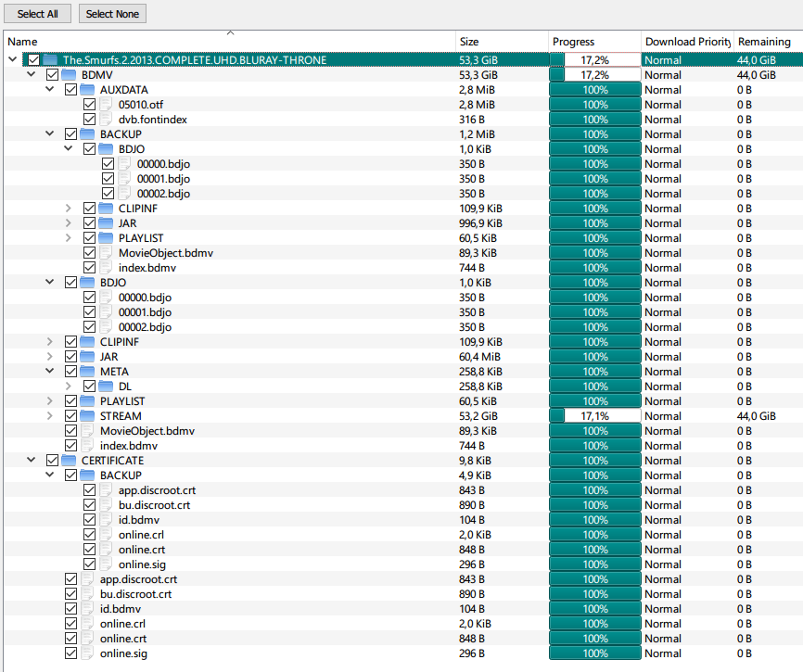Click the 60,4 MiB JAR folder icon

coord(86,357)
